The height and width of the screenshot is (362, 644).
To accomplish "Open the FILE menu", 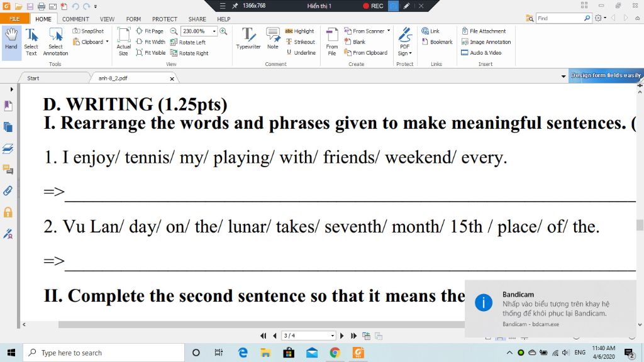I will coord(15,19).
